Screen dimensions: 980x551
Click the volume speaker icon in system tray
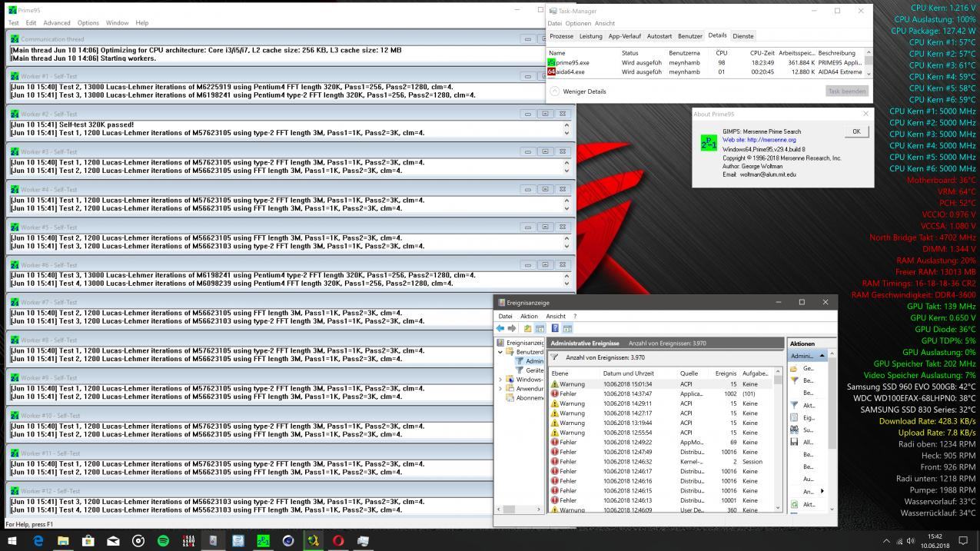coord(911,541)
